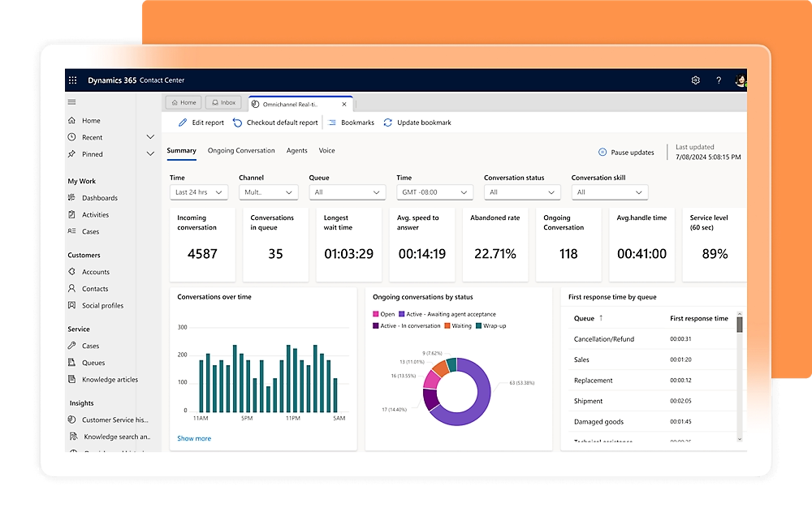Click the Update bookmark refresh icon
The image size is (812, 521).
coord(388,123)
